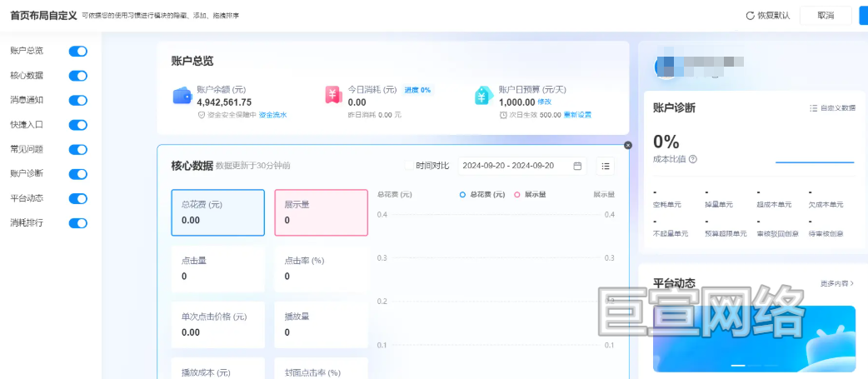Click the 平台动态 banner image

(754, 339)
